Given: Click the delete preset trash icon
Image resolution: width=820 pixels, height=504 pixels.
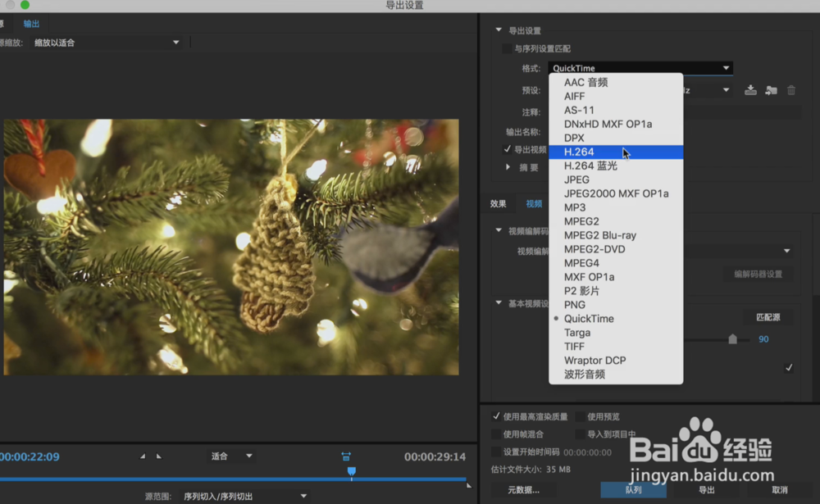Looking at the screenshot, I should click(791, 90).
